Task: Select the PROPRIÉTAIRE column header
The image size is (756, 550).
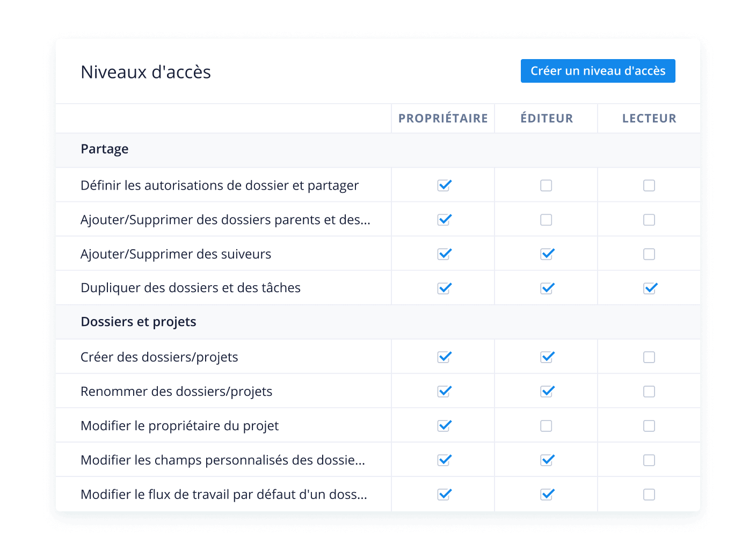Action: (443, 118)
